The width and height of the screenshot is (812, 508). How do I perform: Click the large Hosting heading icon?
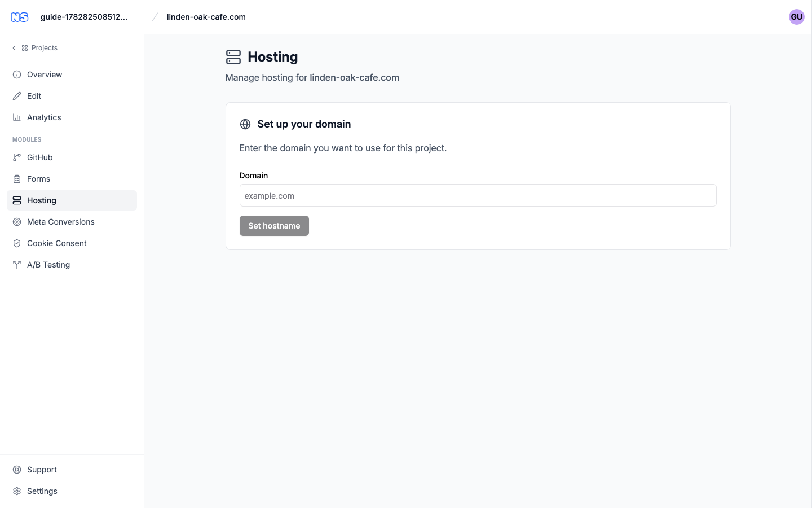(233, 57)
